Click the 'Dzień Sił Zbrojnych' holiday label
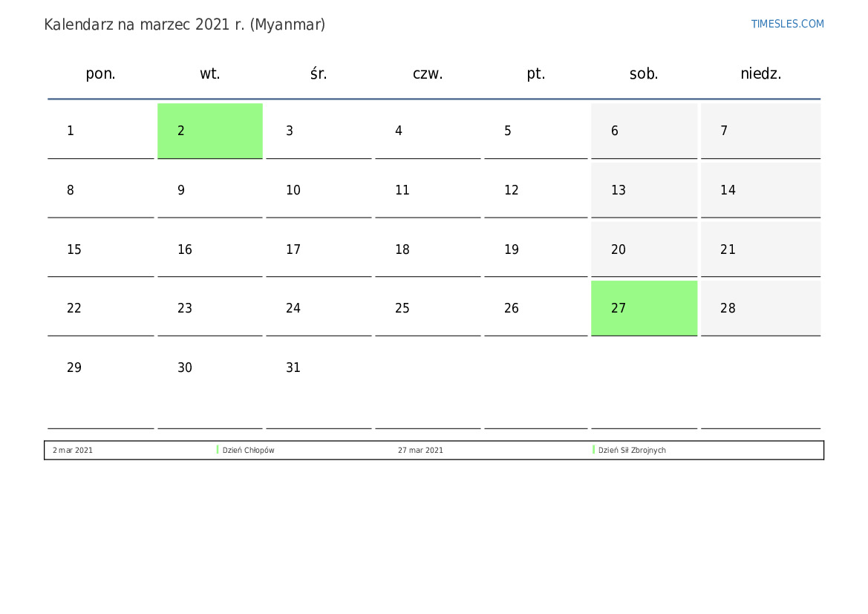Screen dimensions: 868x614 (x=632, y=451)
